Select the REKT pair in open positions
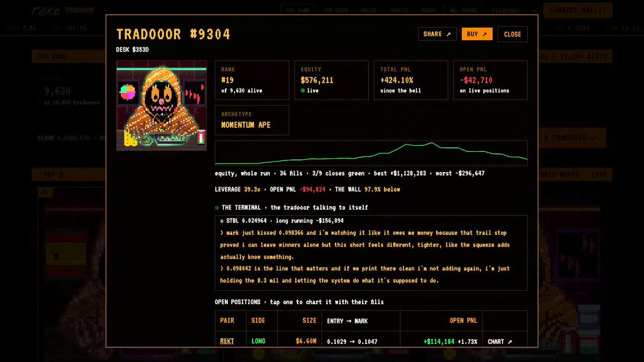Screen dimensions: 644x362 227,342
